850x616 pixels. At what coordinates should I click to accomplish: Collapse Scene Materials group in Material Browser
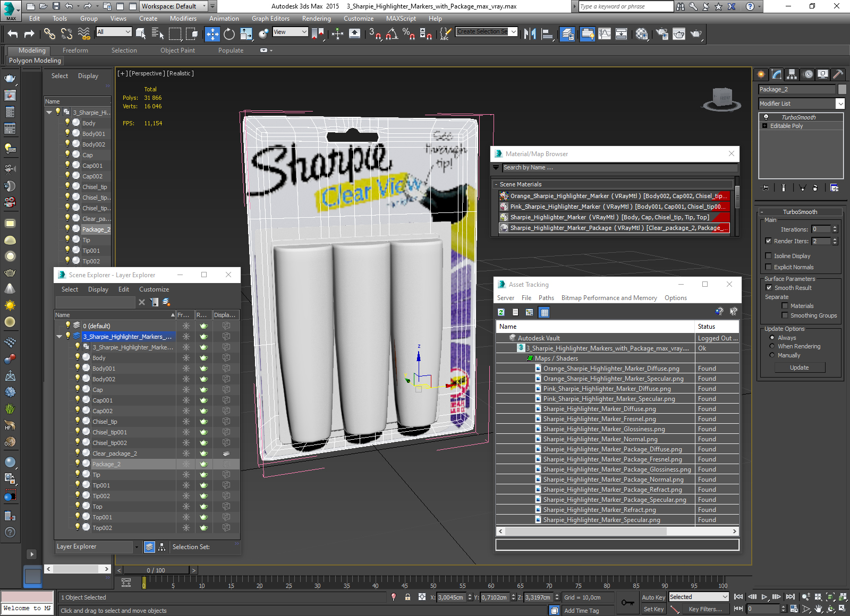coord(496,184)
